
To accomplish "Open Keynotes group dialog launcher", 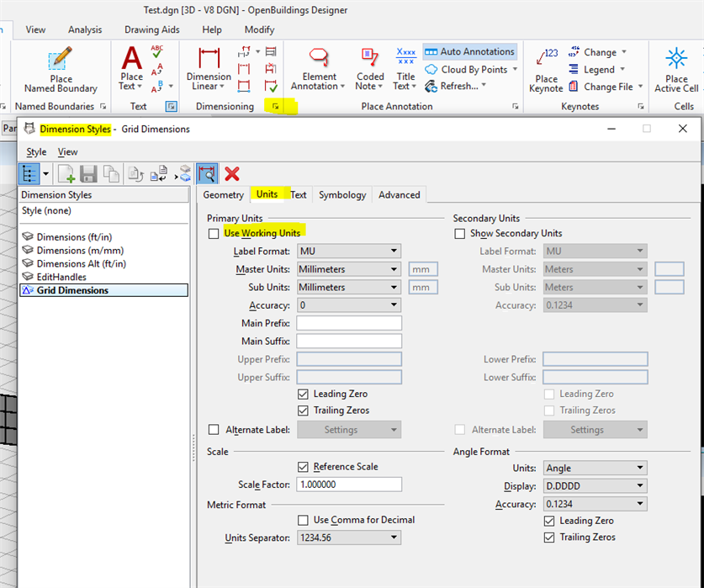I will (x=640, y=107).
